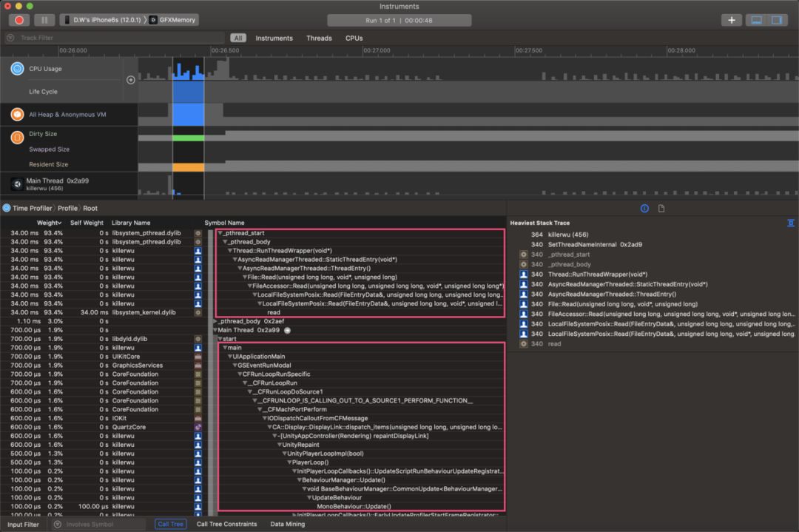Click the Root breadcrumb segment
Viewport: 799px width, 532px height.
pos(90,209)
